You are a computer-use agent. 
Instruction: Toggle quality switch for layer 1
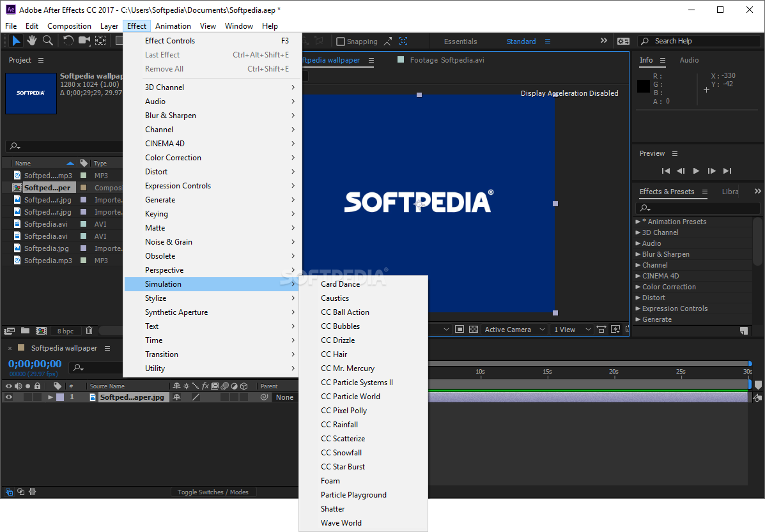pyautogui.click(x=196, y=397)
